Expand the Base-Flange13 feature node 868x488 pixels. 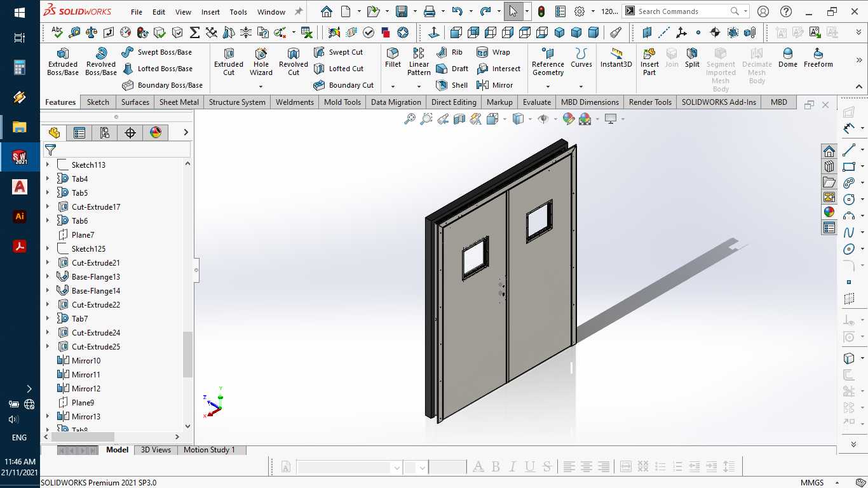click(48, 276)
